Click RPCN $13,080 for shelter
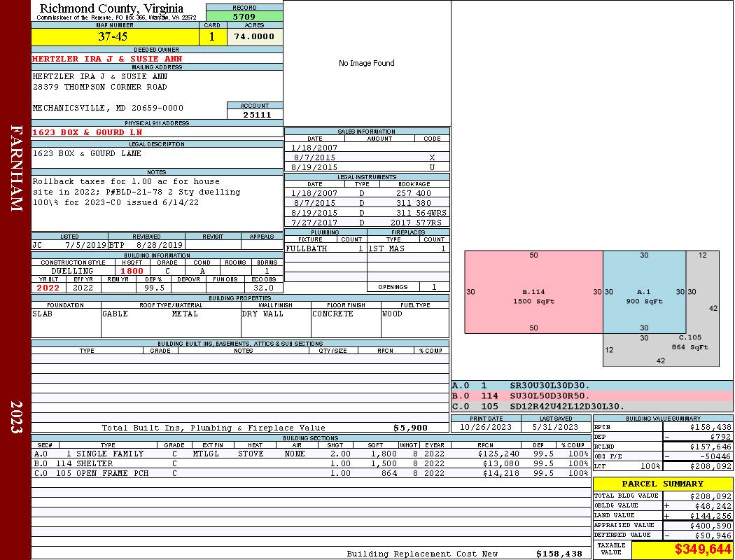This screenshot has width=735, height=560. coord(500,463)
